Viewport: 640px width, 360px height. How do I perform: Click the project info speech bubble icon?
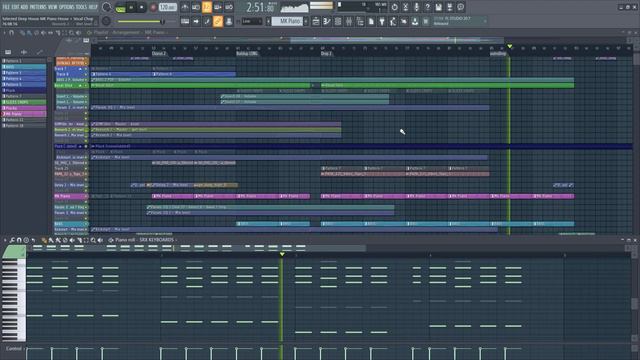[x=460, y=7]
